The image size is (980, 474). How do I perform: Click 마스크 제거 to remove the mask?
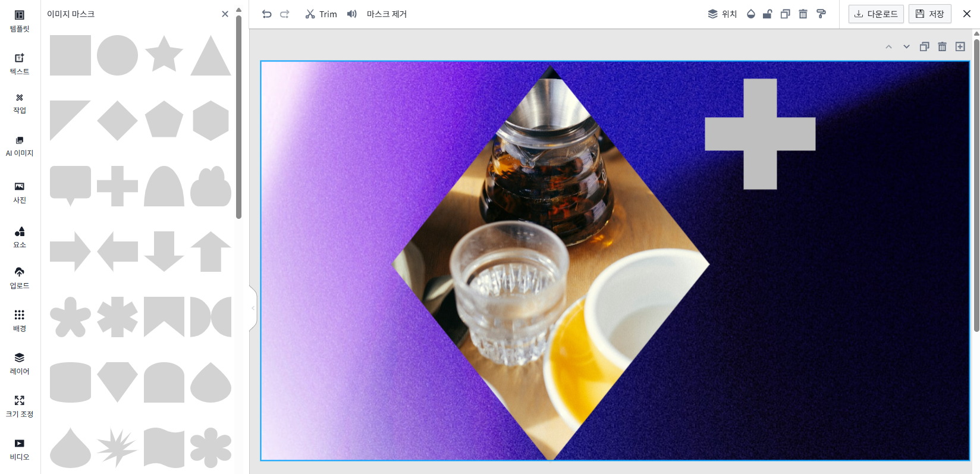tap(387, 14)
